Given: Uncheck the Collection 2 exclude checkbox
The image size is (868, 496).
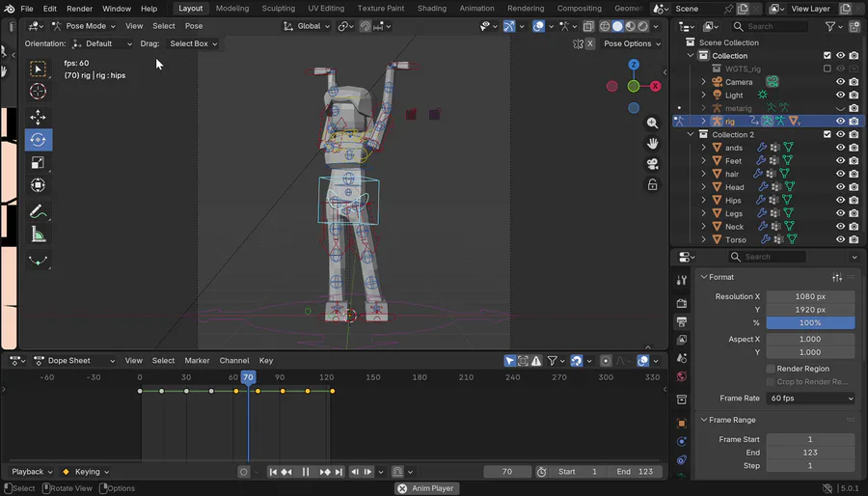Looking at the screenshot, I should 827,134.
